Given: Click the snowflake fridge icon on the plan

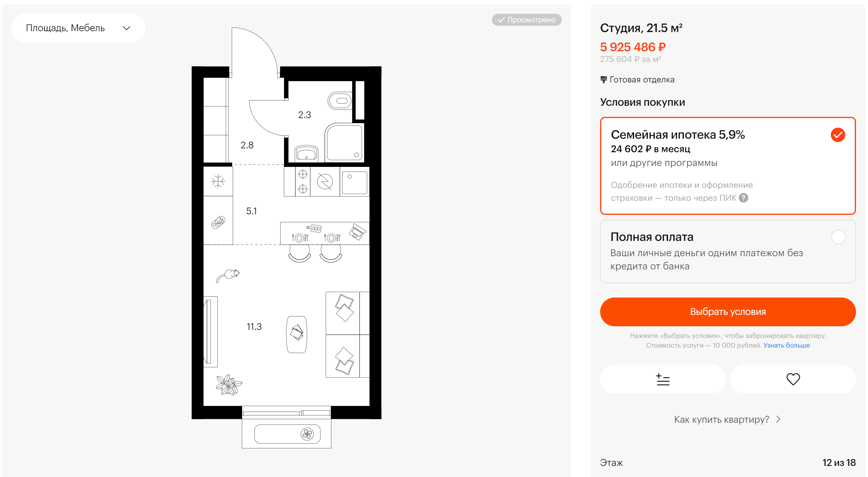Looking at the screenshot, I should point(218,182).
